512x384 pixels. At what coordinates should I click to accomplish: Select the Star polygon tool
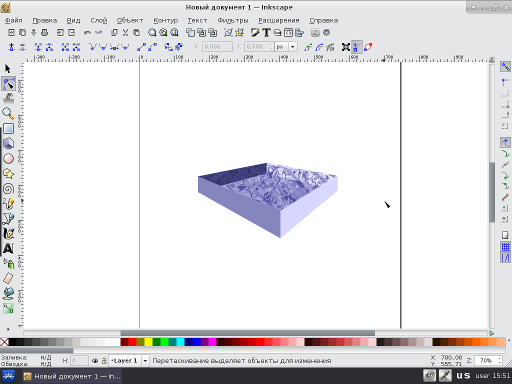(x=8, y=174)
